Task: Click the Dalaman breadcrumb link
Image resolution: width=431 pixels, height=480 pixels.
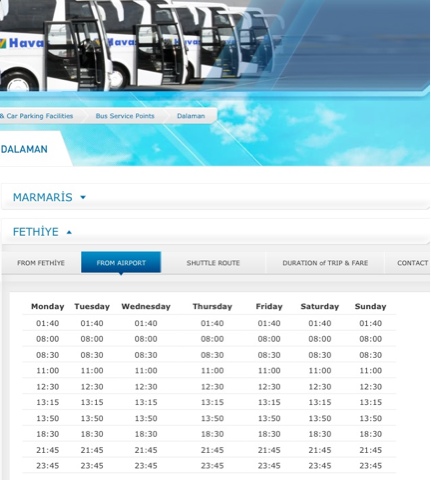Action: click(x=191, y=116)
